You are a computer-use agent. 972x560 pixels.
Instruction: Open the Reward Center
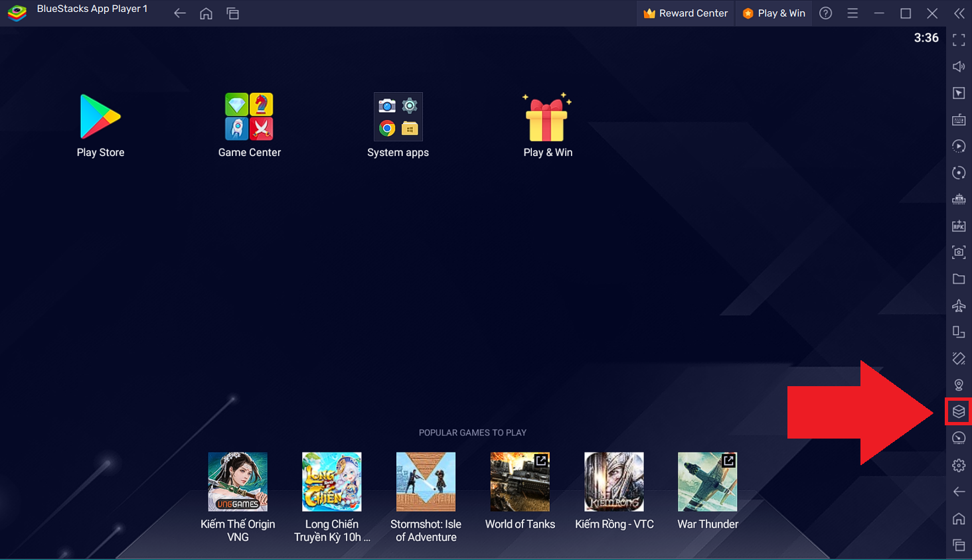[685, 13]
